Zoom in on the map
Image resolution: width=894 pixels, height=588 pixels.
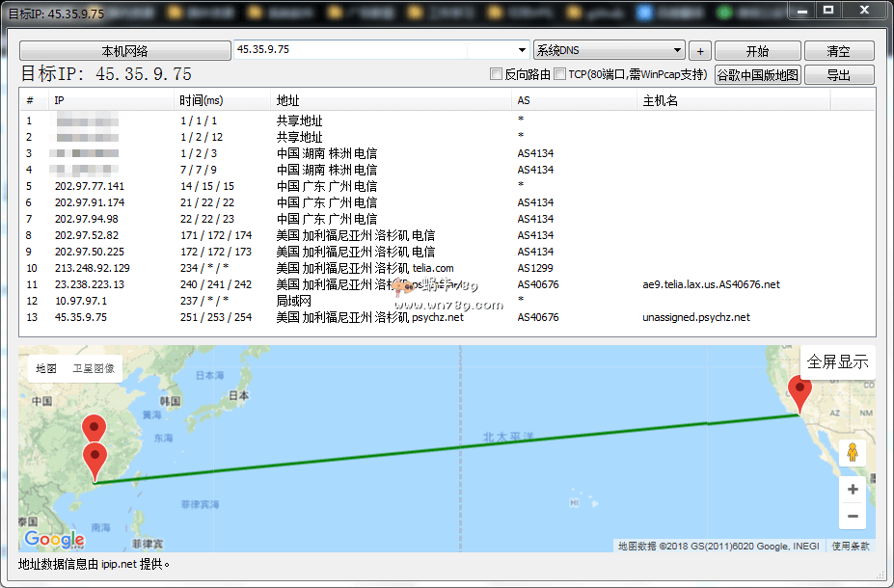pyautogui.click(x=852, y=490)
